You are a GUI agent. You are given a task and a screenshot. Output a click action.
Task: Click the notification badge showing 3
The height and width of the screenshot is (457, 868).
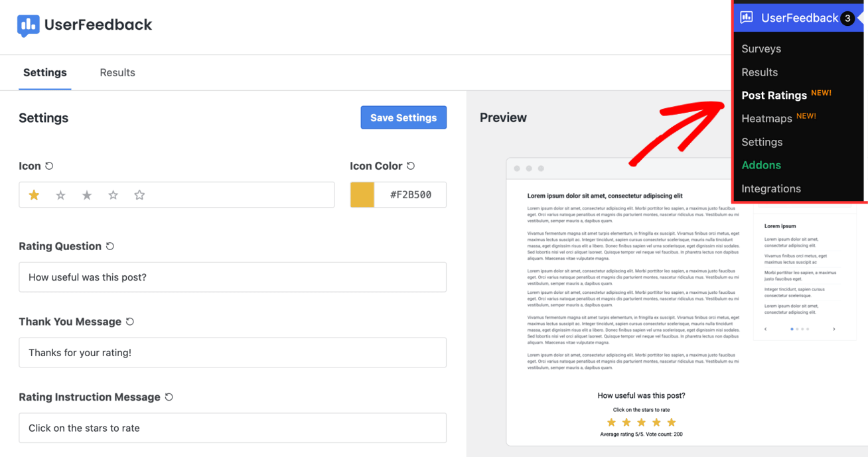[x=847, y=19]
